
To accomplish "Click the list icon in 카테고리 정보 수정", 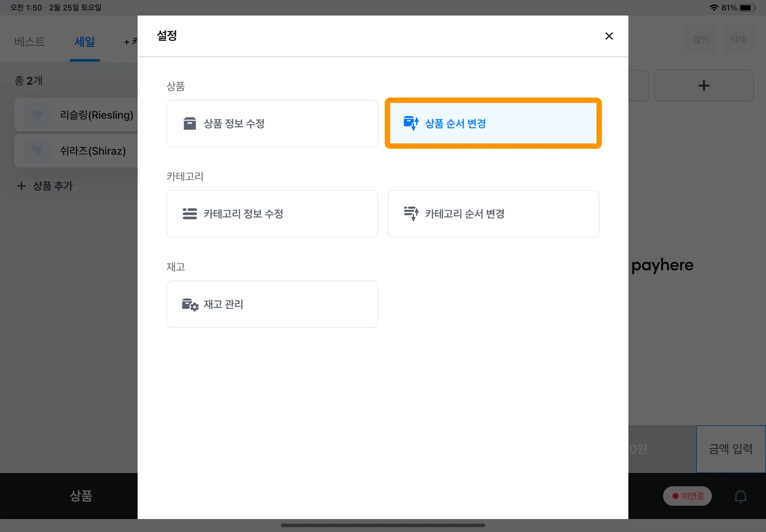I will (190, 214).
